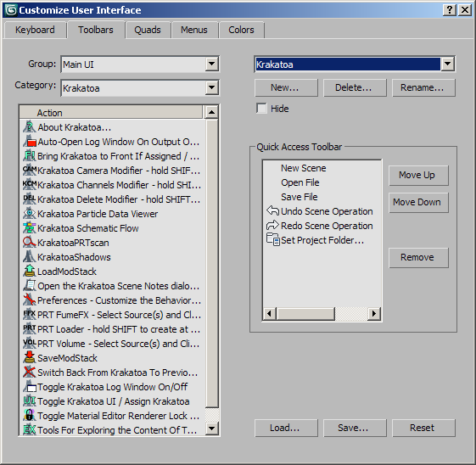Click the Preferences wrench icon
Viewport: 476px width, 465px height.
[x=30, y=300]
